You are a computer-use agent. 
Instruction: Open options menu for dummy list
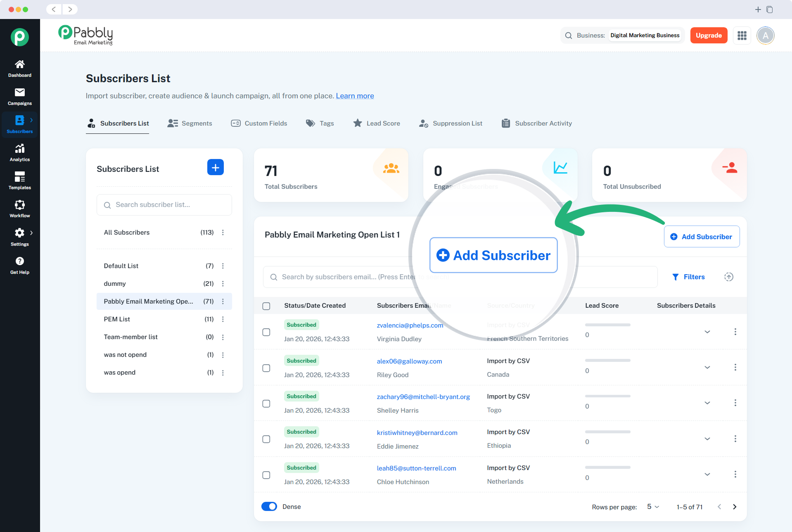223,284
